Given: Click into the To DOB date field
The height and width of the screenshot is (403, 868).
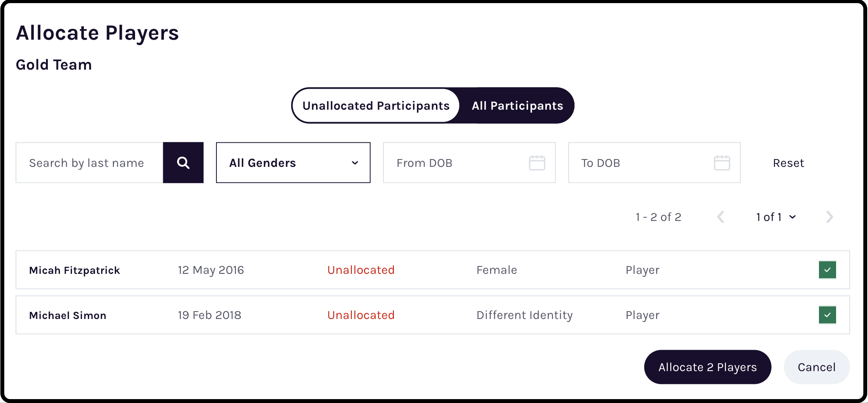Looking at the screenshot, I should tap(654, 163).
